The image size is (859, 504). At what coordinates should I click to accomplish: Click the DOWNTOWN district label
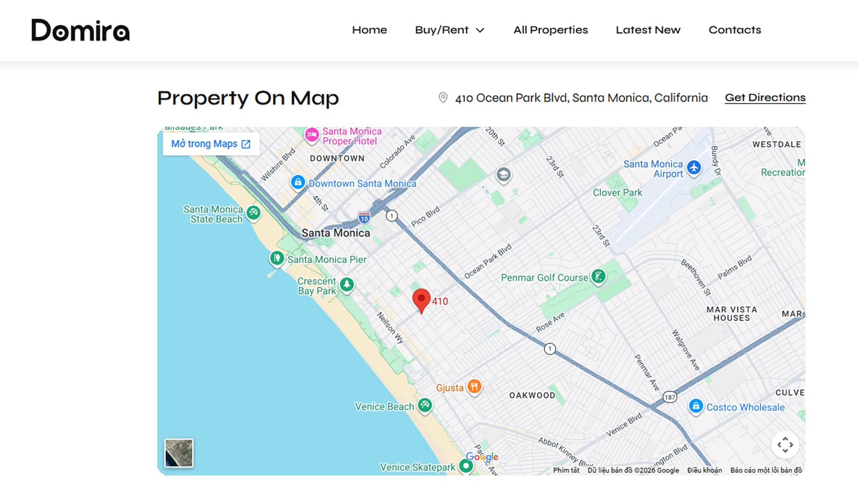click(337, 158)
